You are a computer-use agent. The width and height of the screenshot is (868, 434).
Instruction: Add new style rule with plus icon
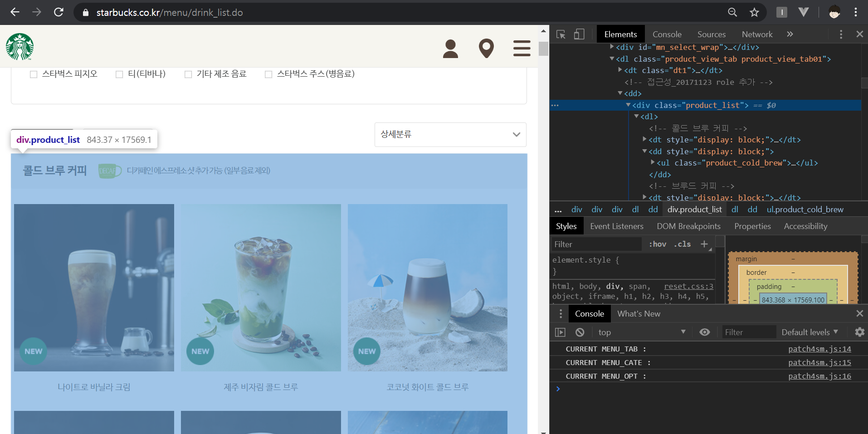point(704,244)
